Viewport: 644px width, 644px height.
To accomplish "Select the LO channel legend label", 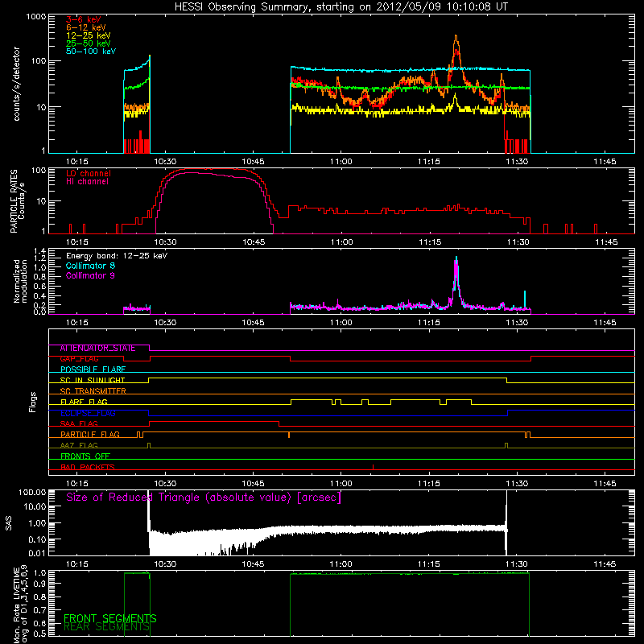I will [x=89, y=173].
